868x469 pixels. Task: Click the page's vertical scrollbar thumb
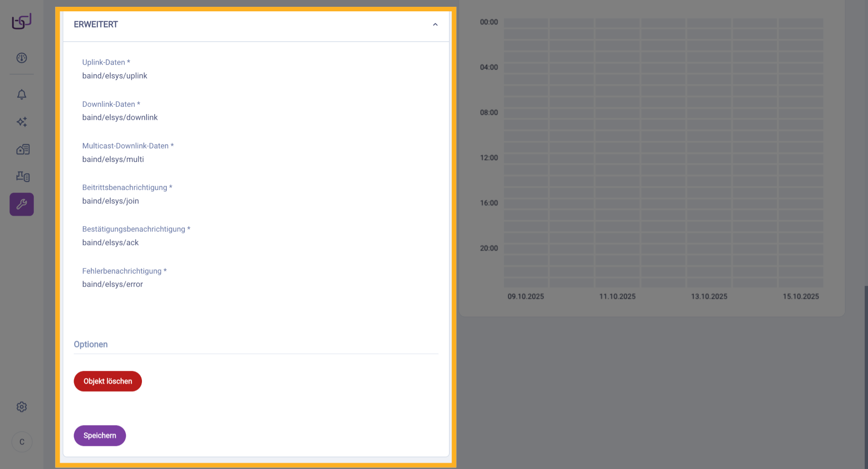coord(866,375)
